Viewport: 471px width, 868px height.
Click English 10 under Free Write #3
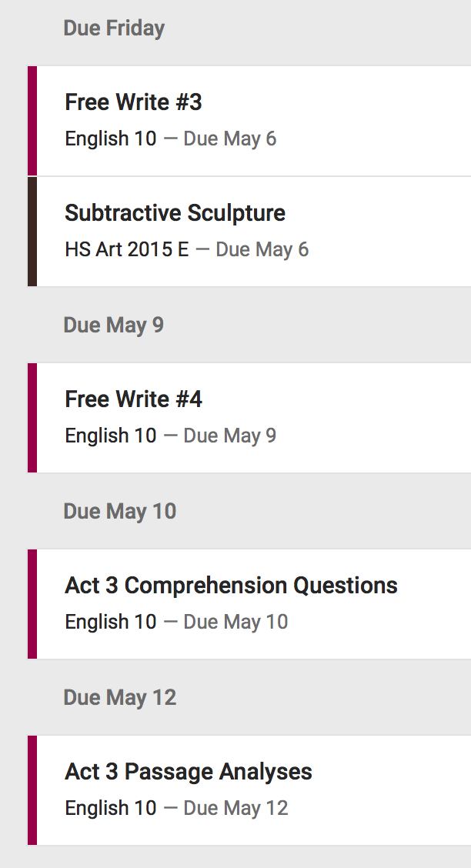coord(110,139)
